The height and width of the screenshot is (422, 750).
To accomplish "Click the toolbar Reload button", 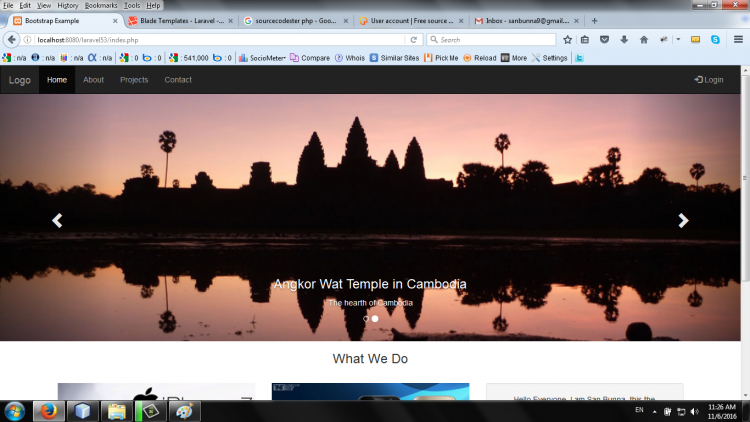I will tap(480, 58).
